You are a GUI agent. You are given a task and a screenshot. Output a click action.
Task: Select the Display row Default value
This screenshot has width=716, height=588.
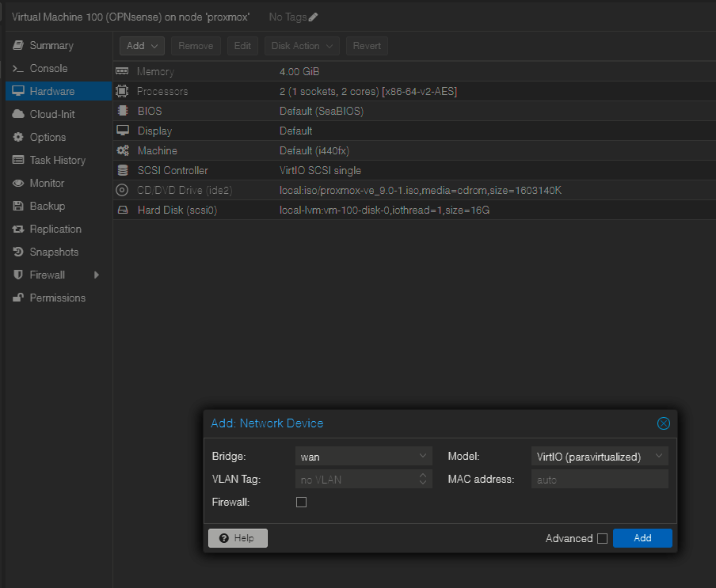click(x=296, y=131)
